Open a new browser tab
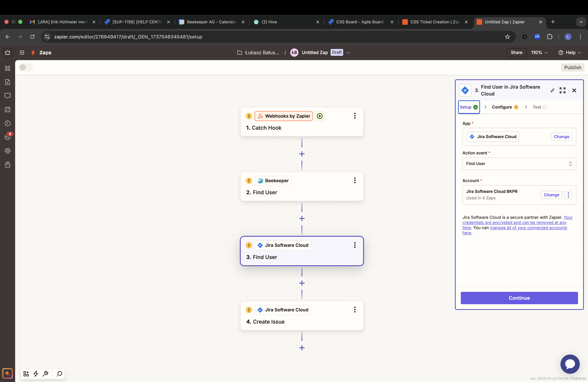 [x=553, y=22]
